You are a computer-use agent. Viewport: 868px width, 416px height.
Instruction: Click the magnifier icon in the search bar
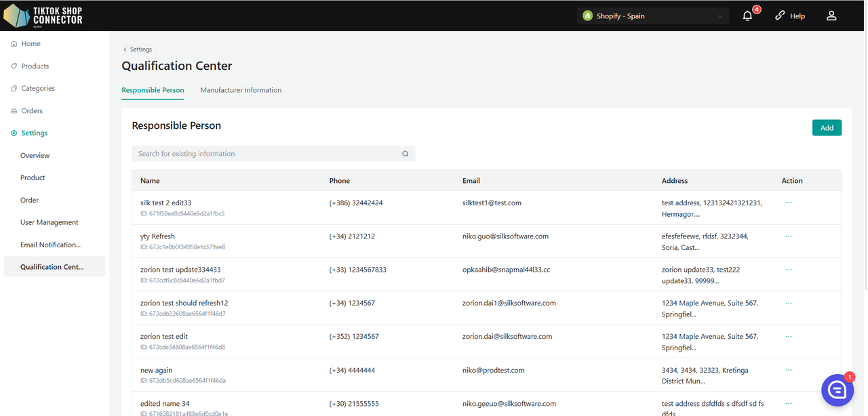[405, 154]
